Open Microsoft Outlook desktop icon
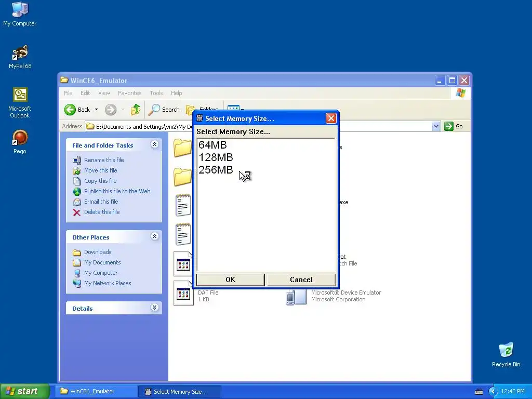The height and width of the screenshot is (399, 532). click(20, 103)
